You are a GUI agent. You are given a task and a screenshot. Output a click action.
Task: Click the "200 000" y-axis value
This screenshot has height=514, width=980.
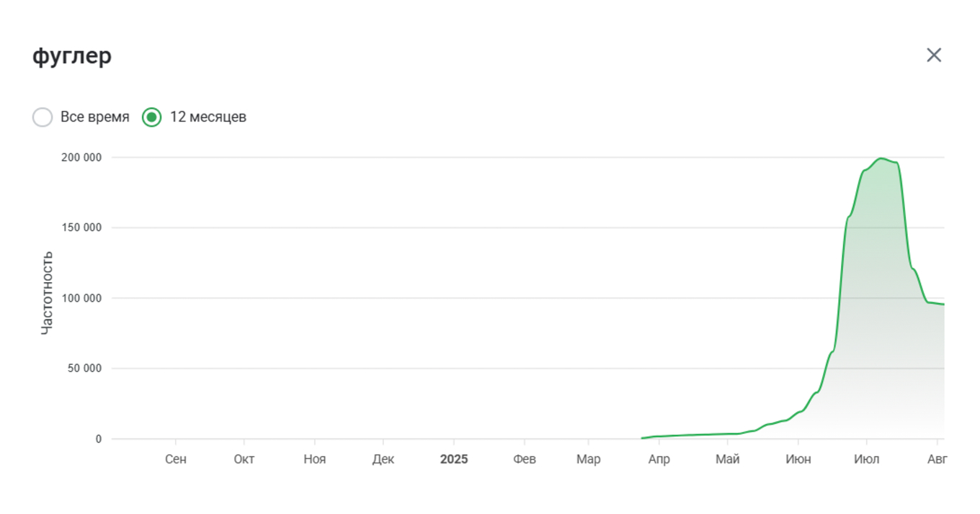[81, 158]
